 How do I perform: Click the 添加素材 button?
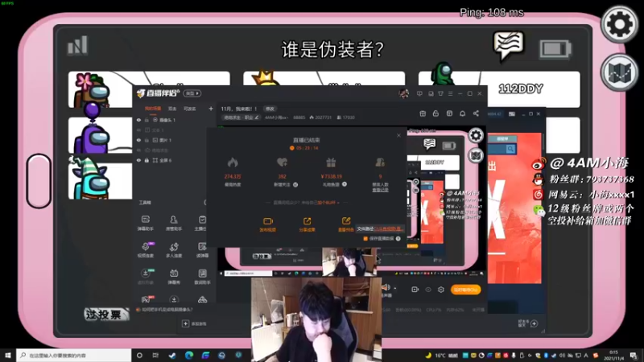(x=194, y=324)
